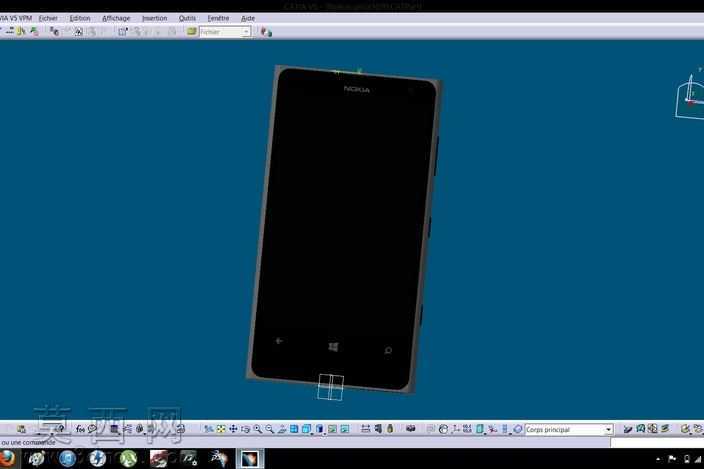
Task: Click the Create Multi-View icon
Action: tap(294, 429)
